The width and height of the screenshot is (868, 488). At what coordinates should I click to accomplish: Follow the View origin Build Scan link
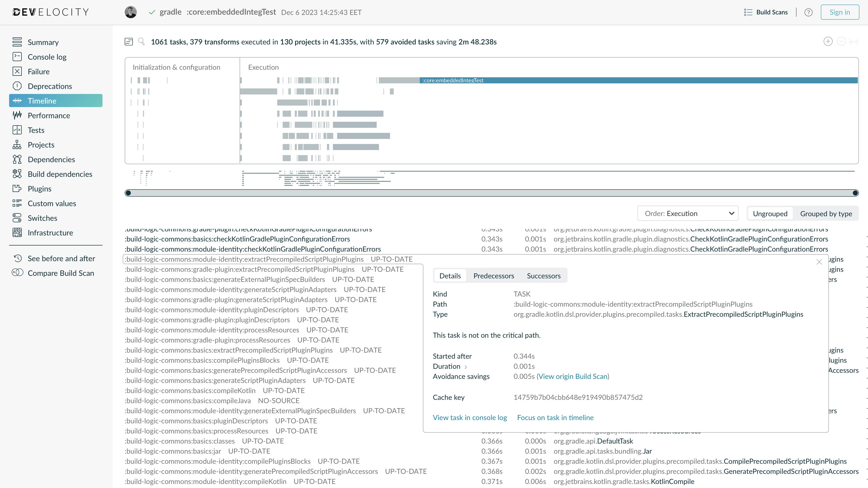pos(573,376)
